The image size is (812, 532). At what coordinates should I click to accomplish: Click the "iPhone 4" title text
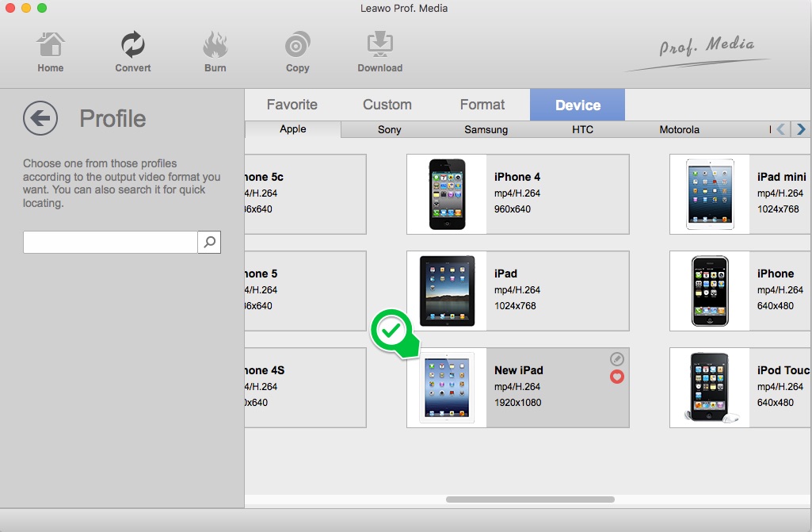tap(517, 177)
